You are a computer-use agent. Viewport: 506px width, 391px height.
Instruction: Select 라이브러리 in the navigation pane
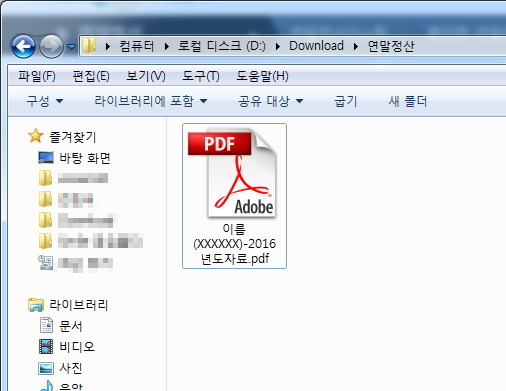coord(79,305)
